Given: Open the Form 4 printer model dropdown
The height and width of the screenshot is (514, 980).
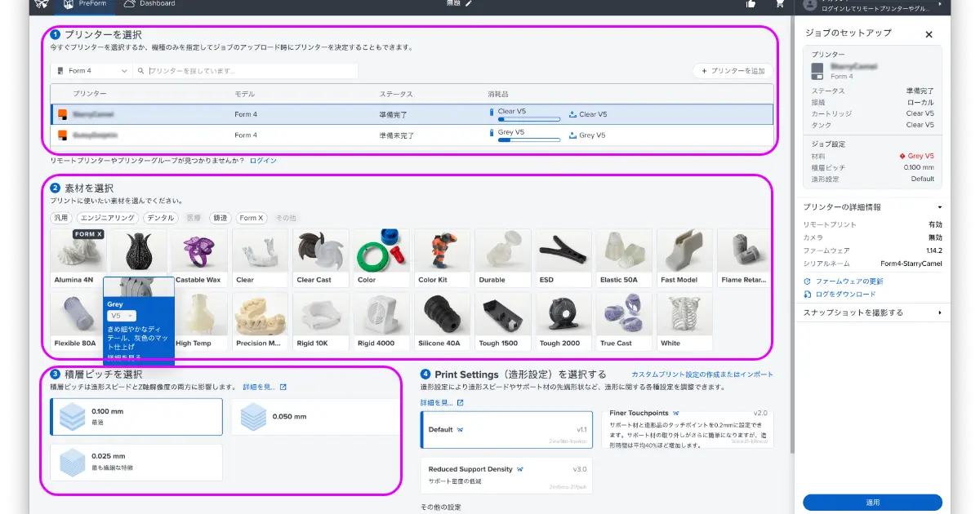Looking at the screenshot, I should point(91,71).
